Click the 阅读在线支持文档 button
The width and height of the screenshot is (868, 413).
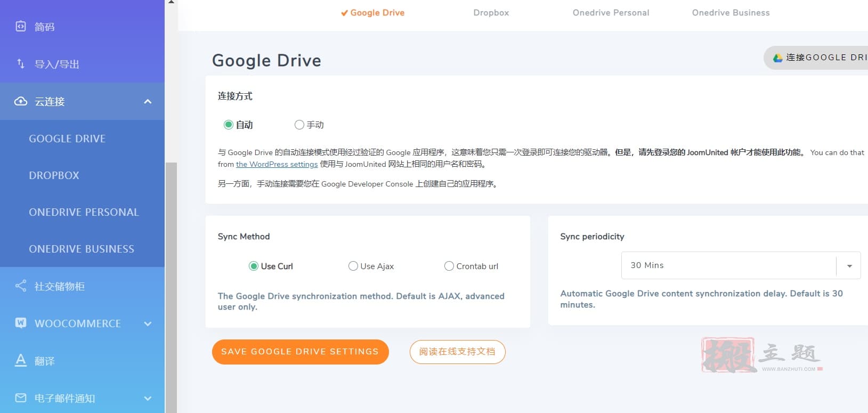(457, 352)
